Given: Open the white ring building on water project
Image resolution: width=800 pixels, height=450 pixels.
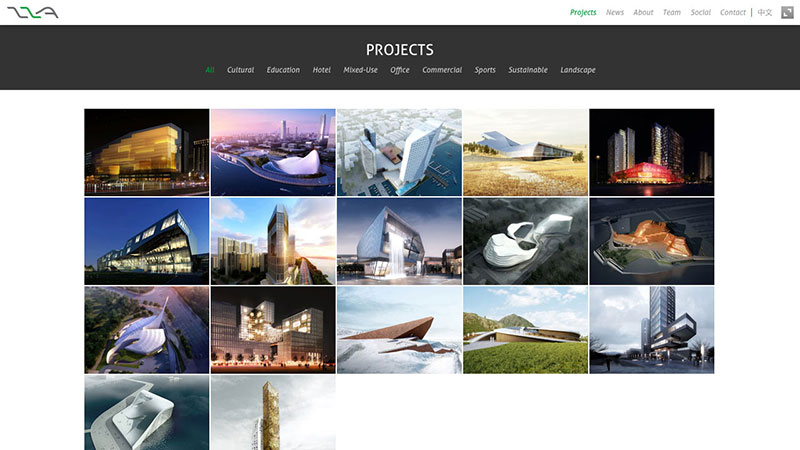Looking at the screenshot, I should tap(147, 413).
